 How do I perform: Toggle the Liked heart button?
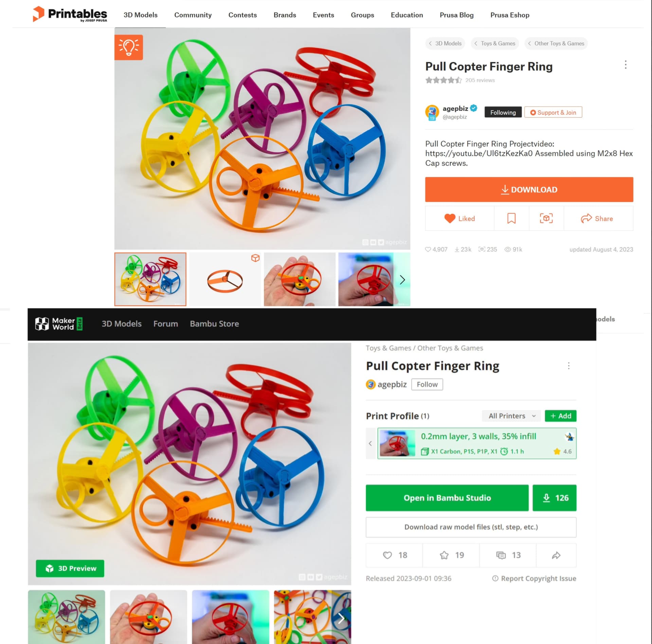coord(459,218)
